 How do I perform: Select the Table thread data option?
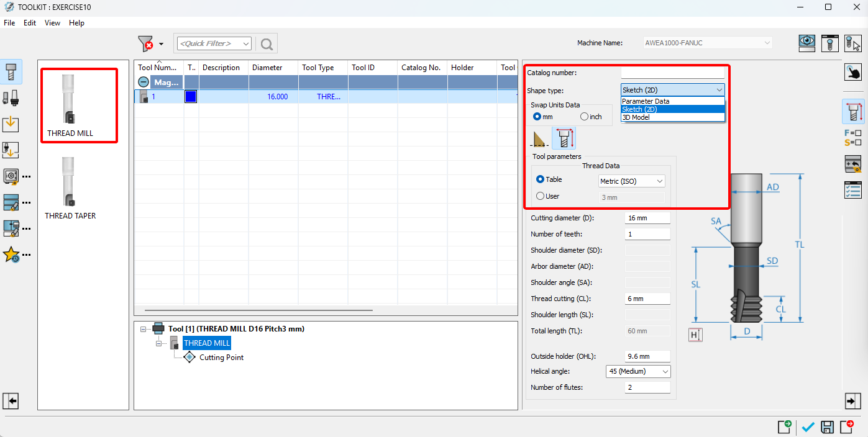pos(541,179)
